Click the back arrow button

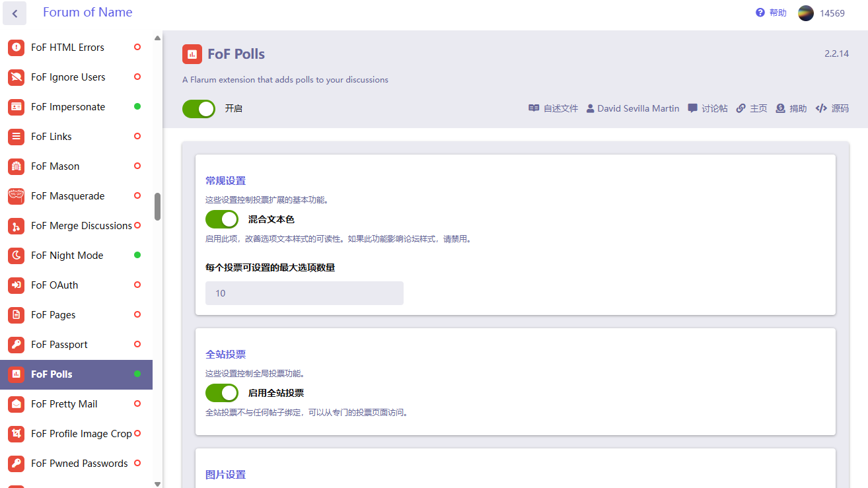tap(15, 13)
